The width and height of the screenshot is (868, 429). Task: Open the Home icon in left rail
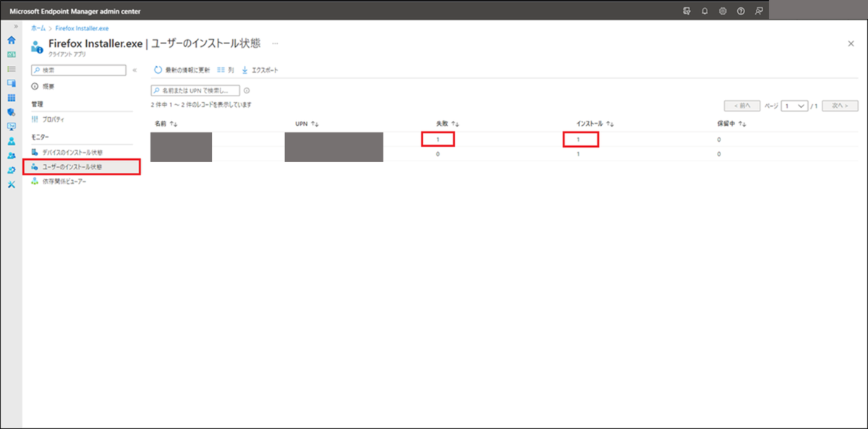tap(11, 40)
